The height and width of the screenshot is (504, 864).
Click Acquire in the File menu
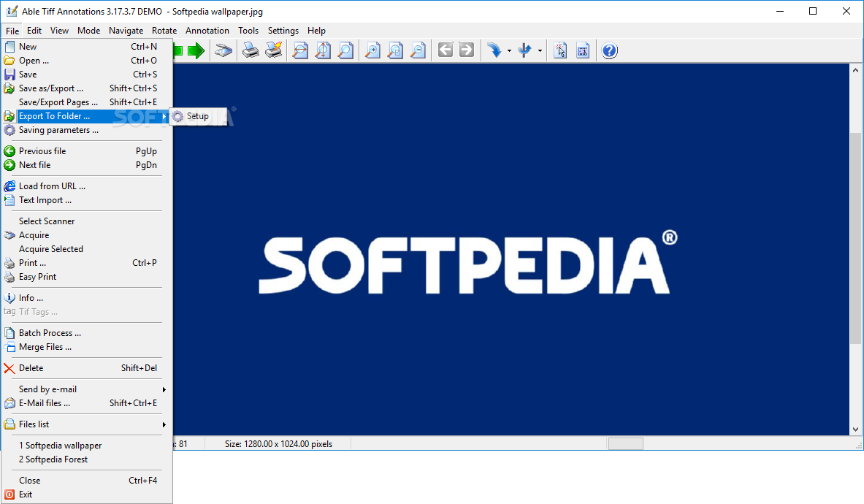[x=87, y=235]
